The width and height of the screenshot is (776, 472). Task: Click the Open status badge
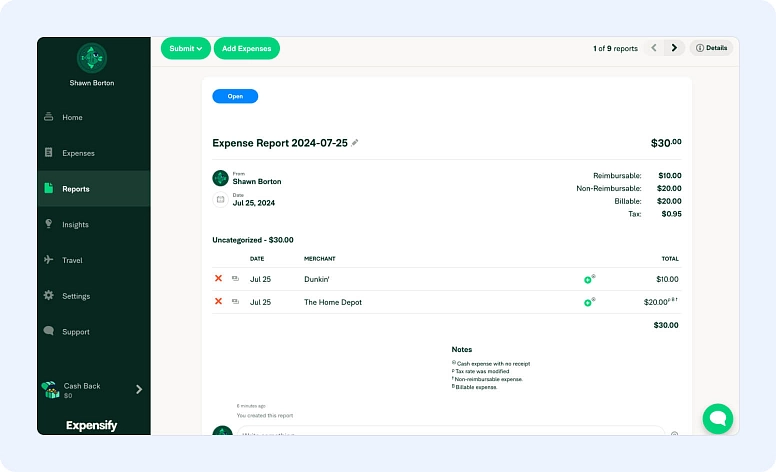click(235, 97)
